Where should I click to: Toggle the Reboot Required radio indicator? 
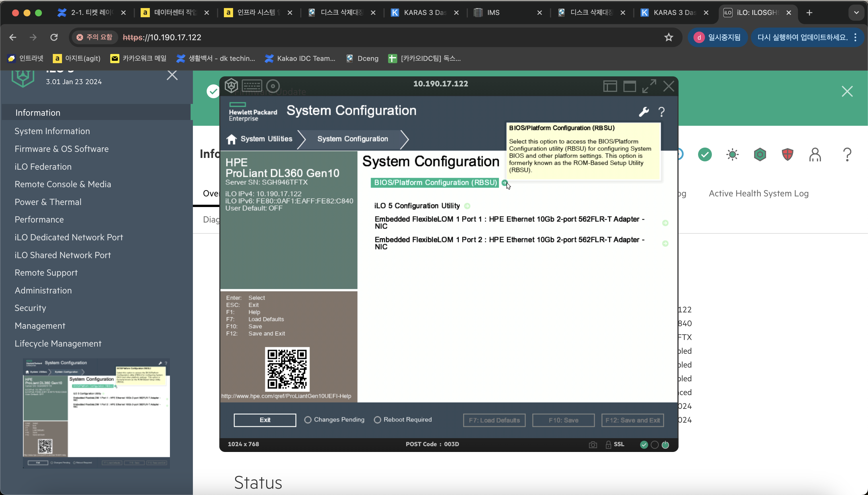[x=377, y=420]
